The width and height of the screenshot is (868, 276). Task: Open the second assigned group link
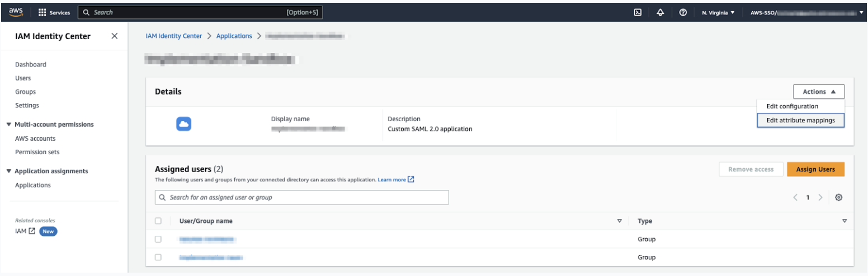pos(211,258)
